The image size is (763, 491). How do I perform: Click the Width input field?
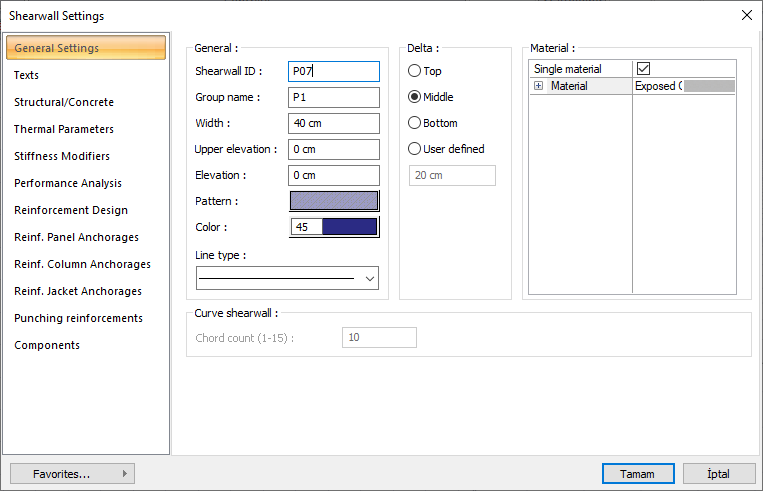click(334, 123)
